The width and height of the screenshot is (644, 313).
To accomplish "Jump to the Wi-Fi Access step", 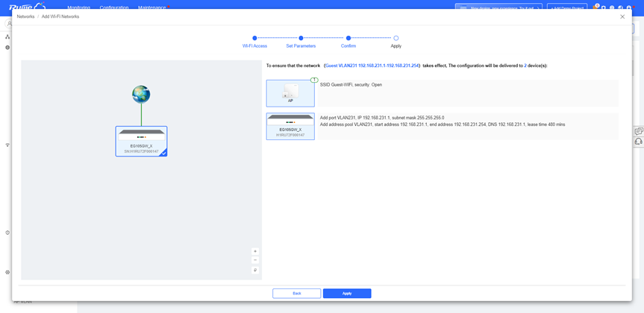I will pyautogui.click(x=254, y=42).
